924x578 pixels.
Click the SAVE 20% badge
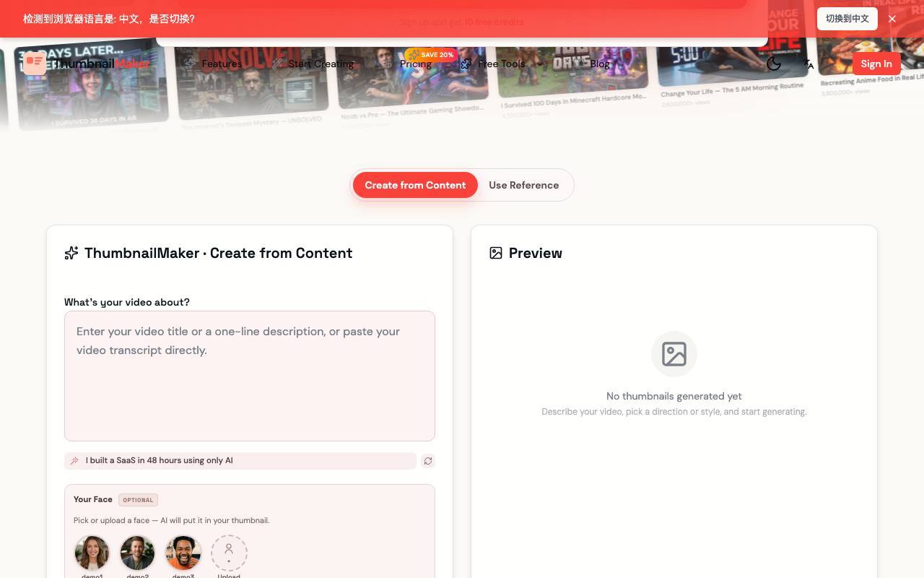432,55
